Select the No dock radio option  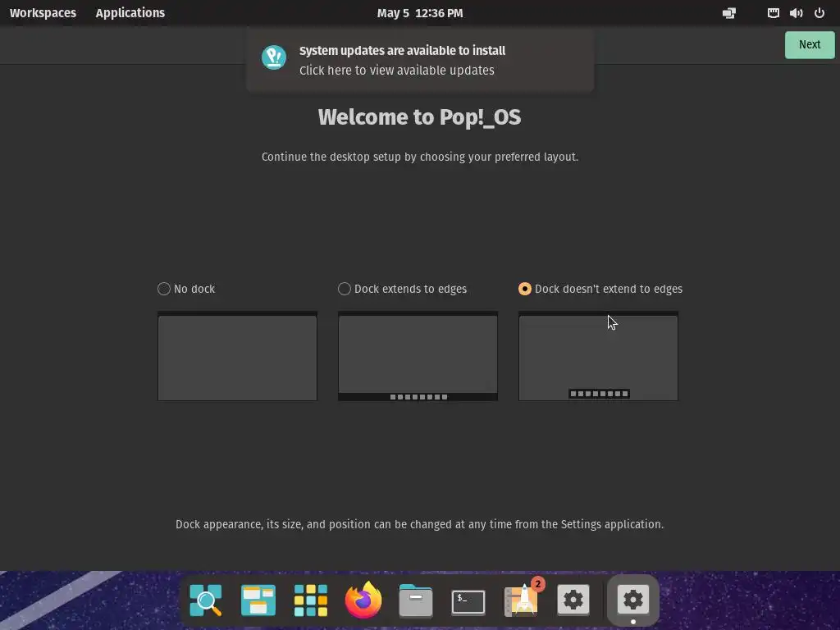186,289
